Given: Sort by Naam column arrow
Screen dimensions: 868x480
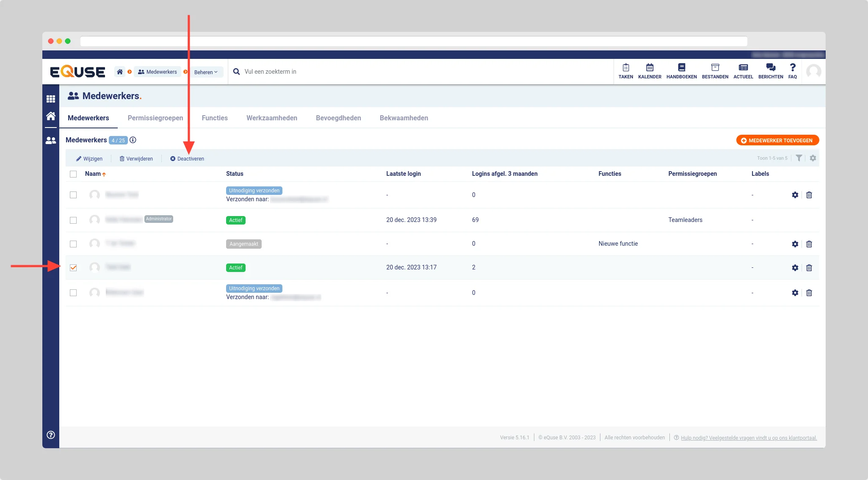Looking at the screenshot, I should pos(104,174).
